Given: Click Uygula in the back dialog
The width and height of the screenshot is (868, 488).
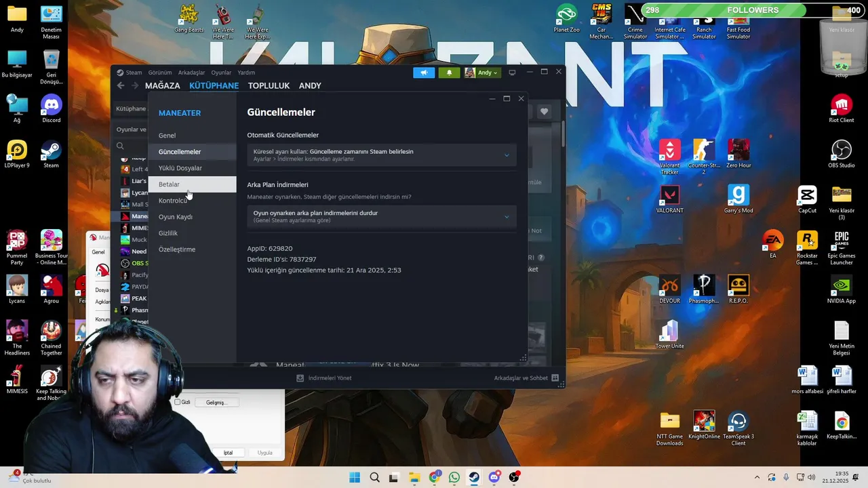Looking at the screenshot, I should (x=265, y=453).
